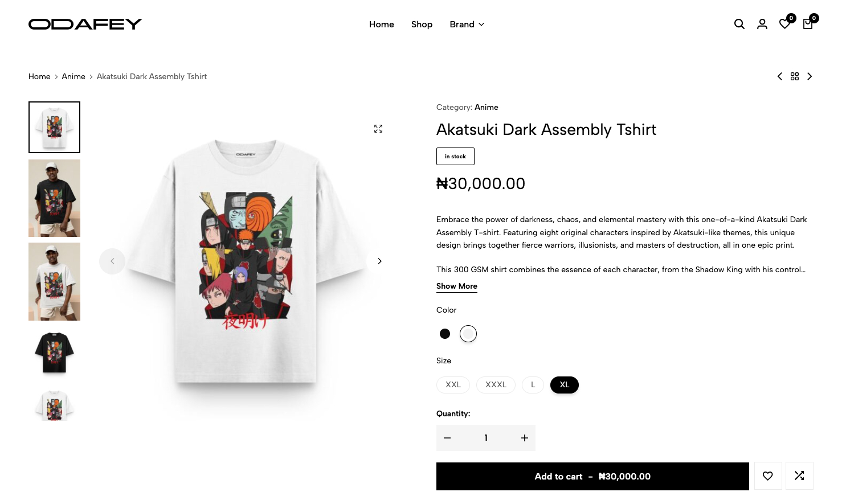Viewport: 842px width, 504px height.
Task: Go to the Shop menu item
Action: [422, 24]
